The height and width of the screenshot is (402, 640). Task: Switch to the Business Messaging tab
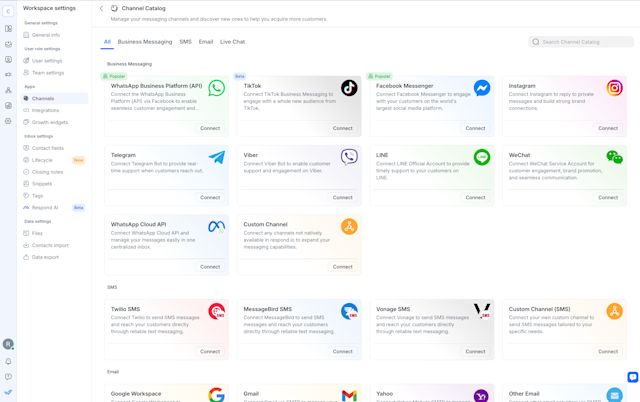(x=145, y=42)
